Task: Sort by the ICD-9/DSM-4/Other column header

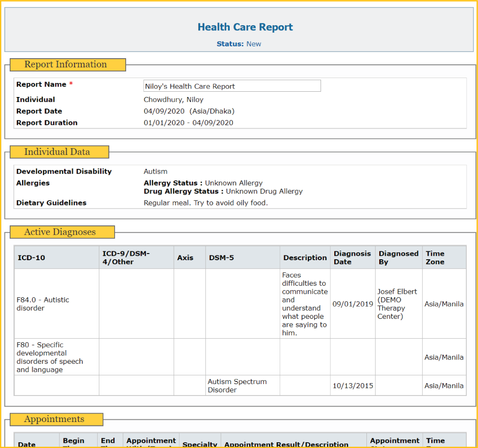Action: tap(126, 258)
